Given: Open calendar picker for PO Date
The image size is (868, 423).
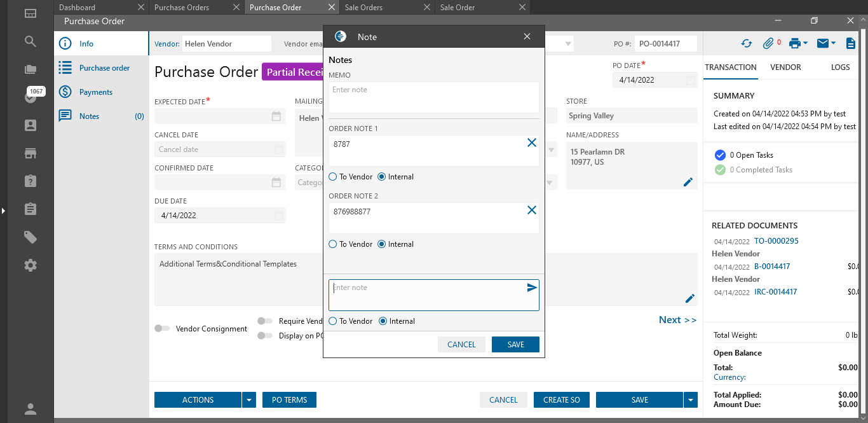Looking at the screenshot, I should [690, 80].
